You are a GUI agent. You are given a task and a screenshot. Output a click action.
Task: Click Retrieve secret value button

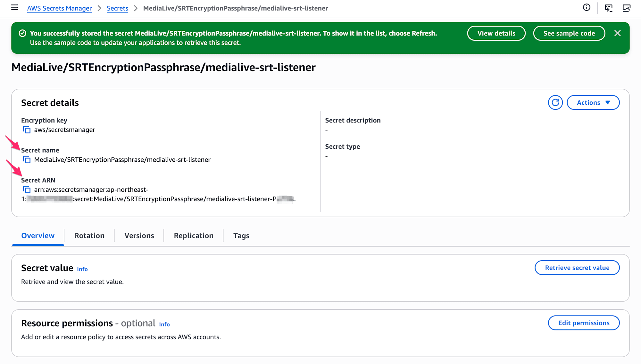[577, 268]
